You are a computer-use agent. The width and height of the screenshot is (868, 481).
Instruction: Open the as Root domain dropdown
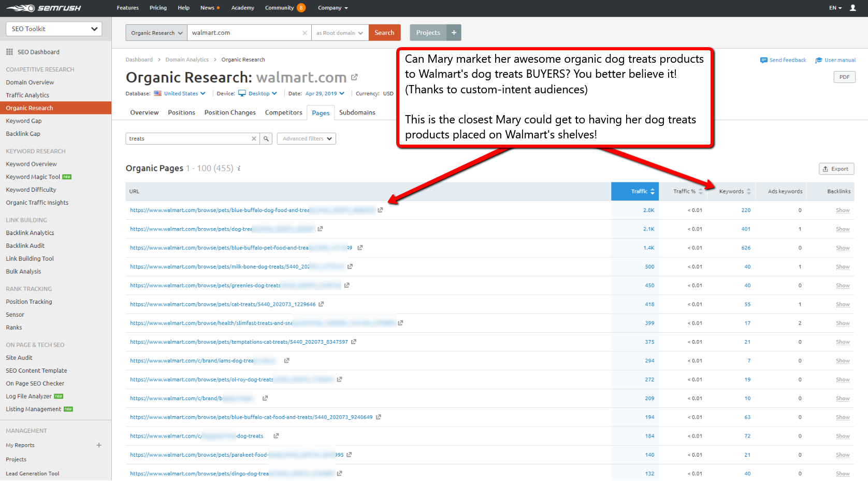(340, 33)
